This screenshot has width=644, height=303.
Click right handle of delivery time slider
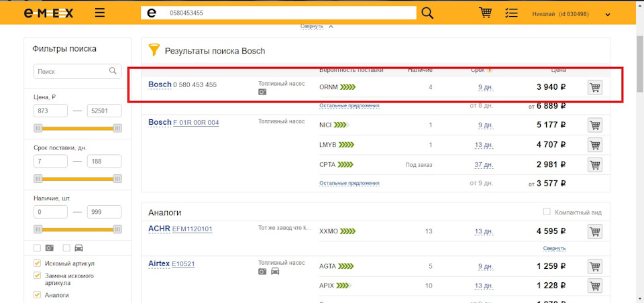click(117, 179)
